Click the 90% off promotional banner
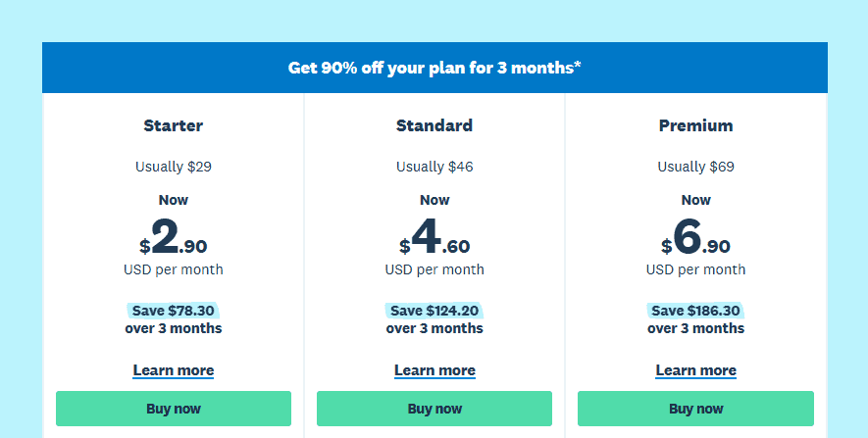The height and width of the screenshot is (438, 868). tap(434, 68)
